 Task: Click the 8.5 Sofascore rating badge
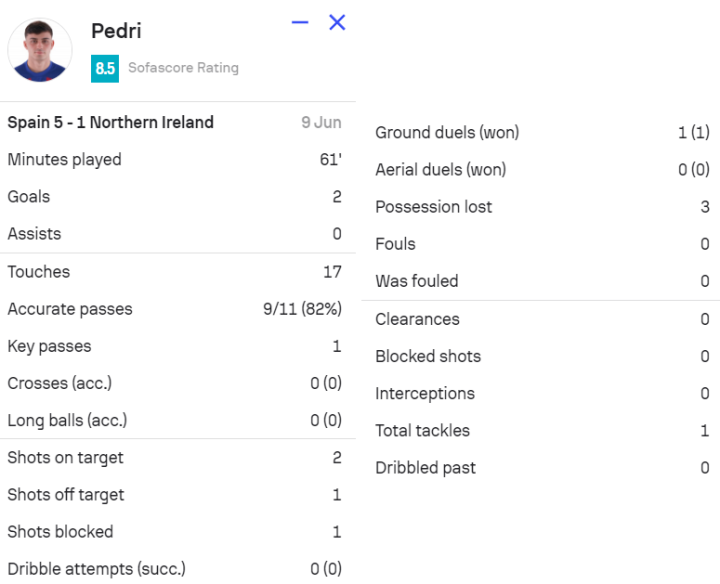coord(104,68)
